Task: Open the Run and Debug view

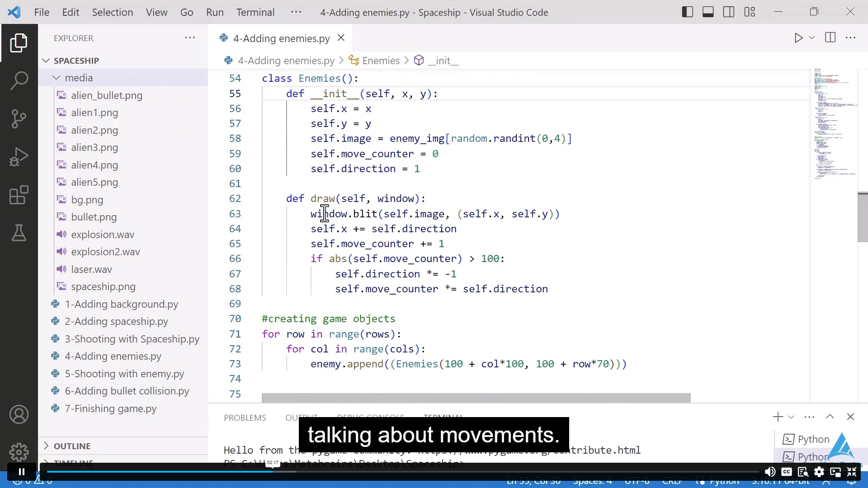Action: (19, 156)
